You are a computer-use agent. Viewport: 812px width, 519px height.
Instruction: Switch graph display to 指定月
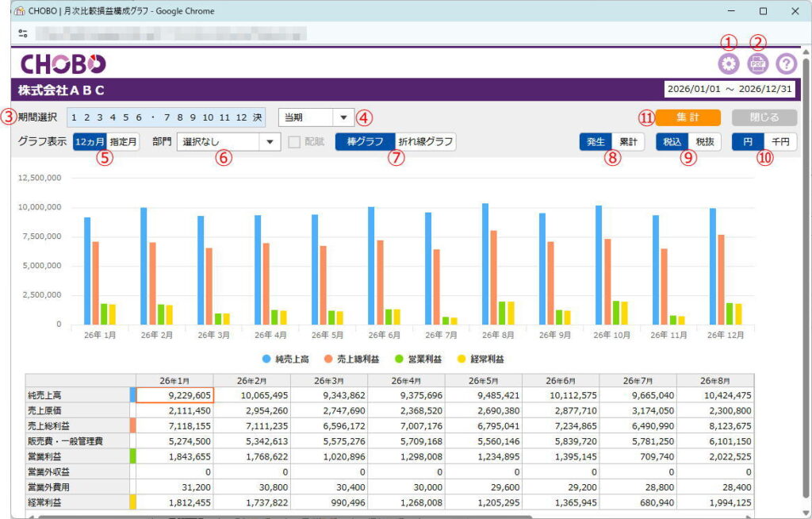123,142
